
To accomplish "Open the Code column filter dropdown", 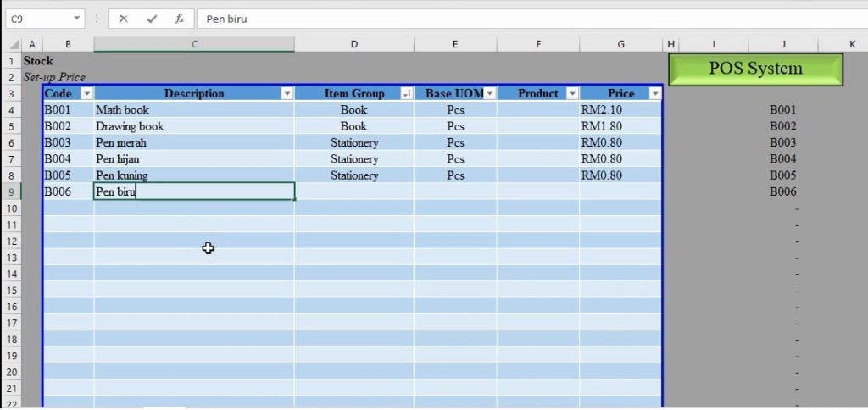I will tap(86, 93).
